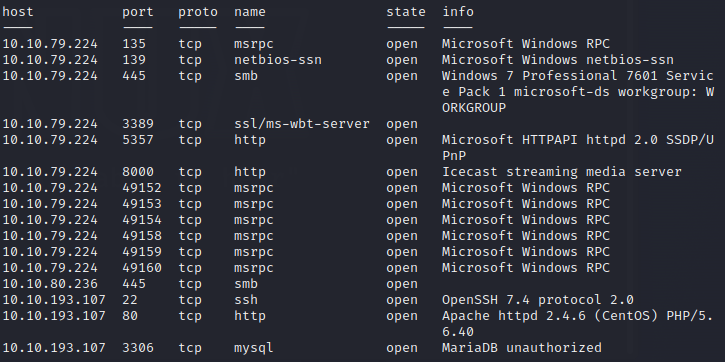Click the port column header
Screen dimensions: 725x362
[137, 12]
